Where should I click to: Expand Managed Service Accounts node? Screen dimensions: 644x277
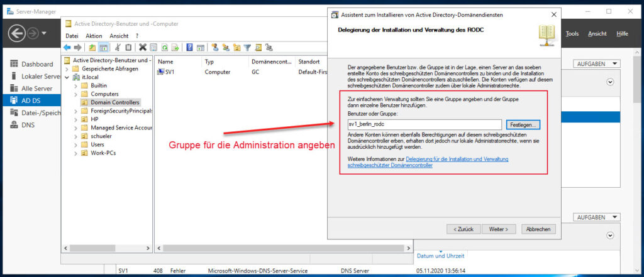75,128
